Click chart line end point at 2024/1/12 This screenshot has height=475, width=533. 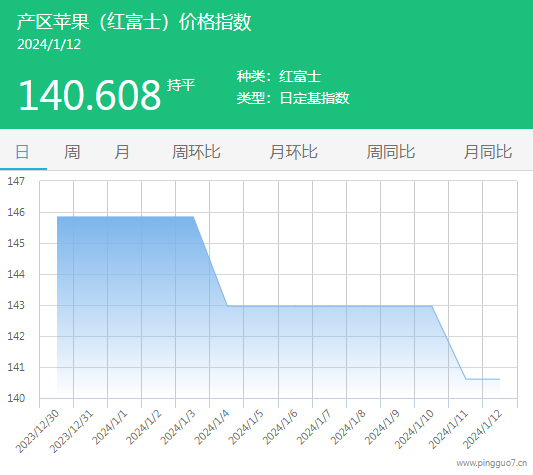[499, 379]
